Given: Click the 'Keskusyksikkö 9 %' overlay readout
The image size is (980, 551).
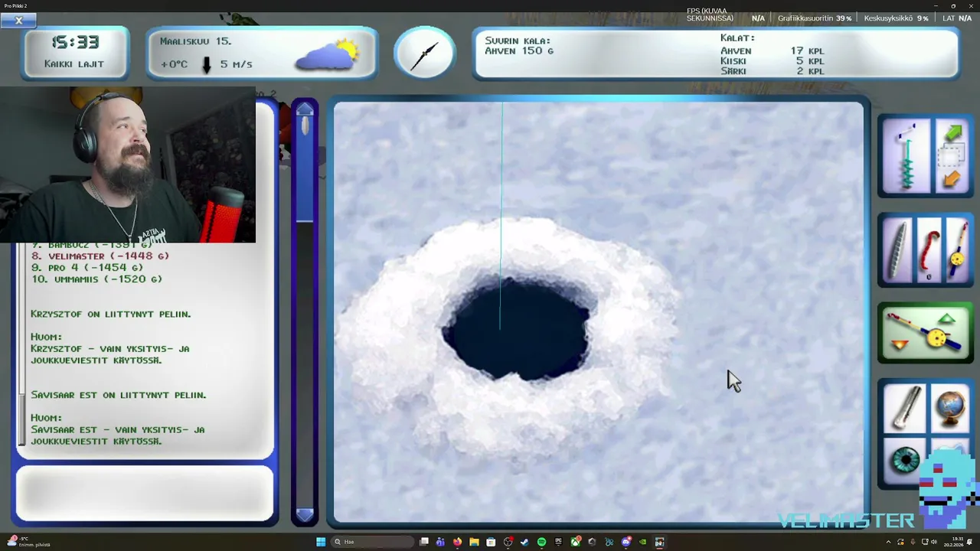Looking at the screenshot, I should coord(896,18).
